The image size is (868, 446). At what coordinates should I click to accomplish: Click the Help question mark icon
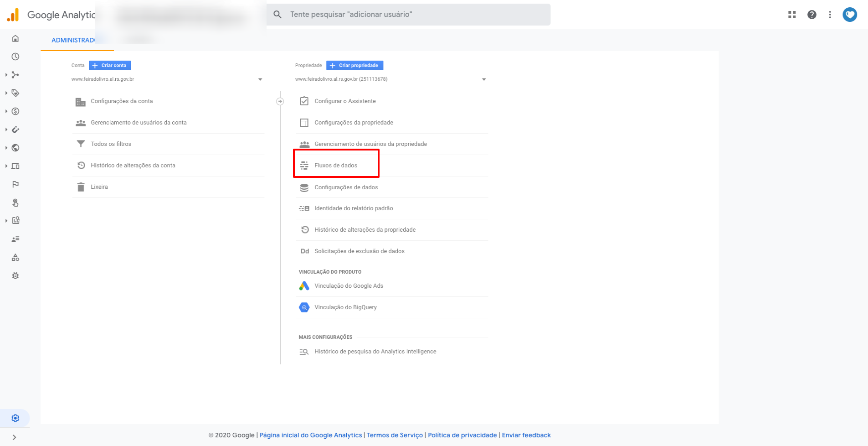click(812, 15)
